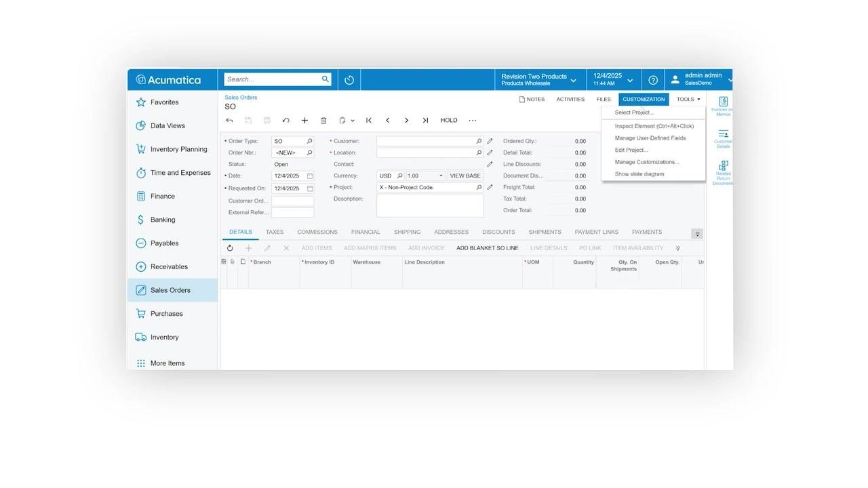Click the delete trash icon

click(323, 121)
